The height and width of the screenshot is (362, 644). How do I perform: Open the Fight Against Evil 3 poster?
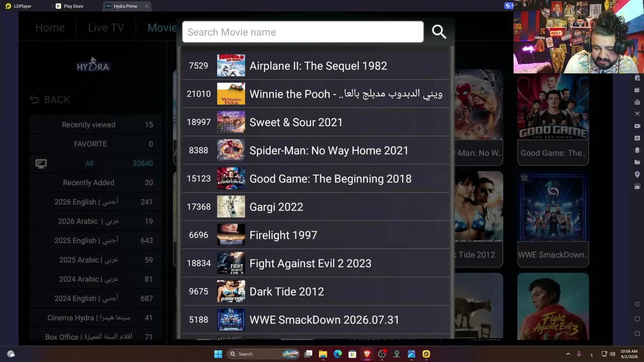coord(553,306)
